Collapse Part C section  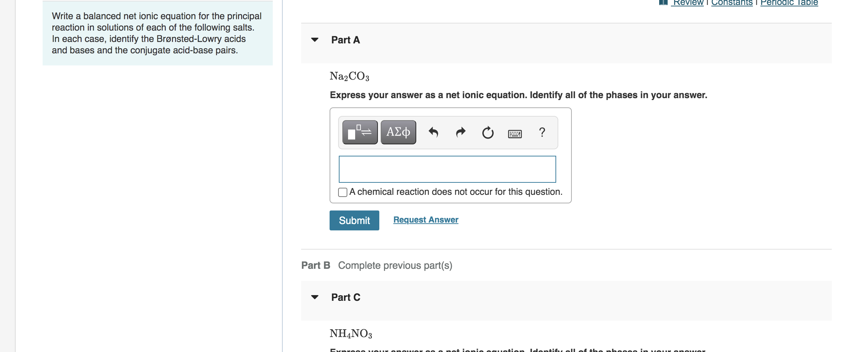point(314,297)
